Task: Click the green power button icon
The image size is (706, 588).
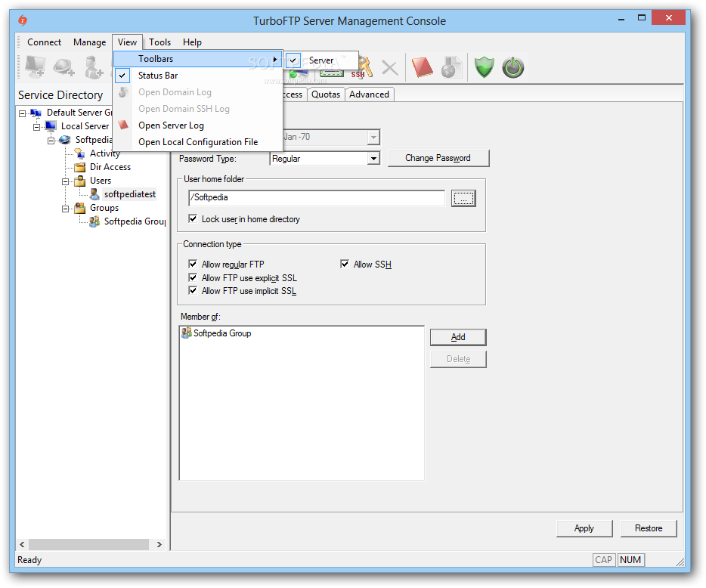Action: (x=513, y=67)
